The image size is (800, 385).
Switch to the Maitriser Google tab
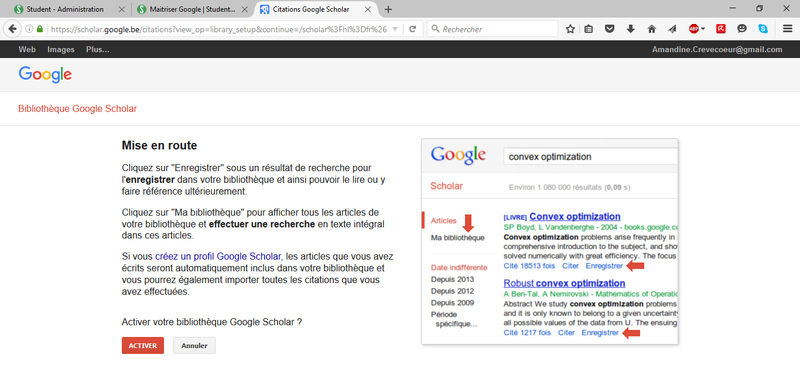click(x=193, y=9)
